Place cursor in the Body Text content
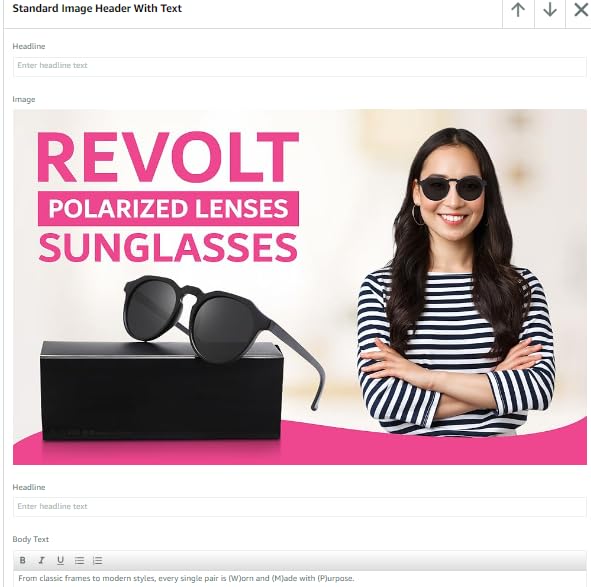This screenshot has width=591, height=587. [300, 578]
